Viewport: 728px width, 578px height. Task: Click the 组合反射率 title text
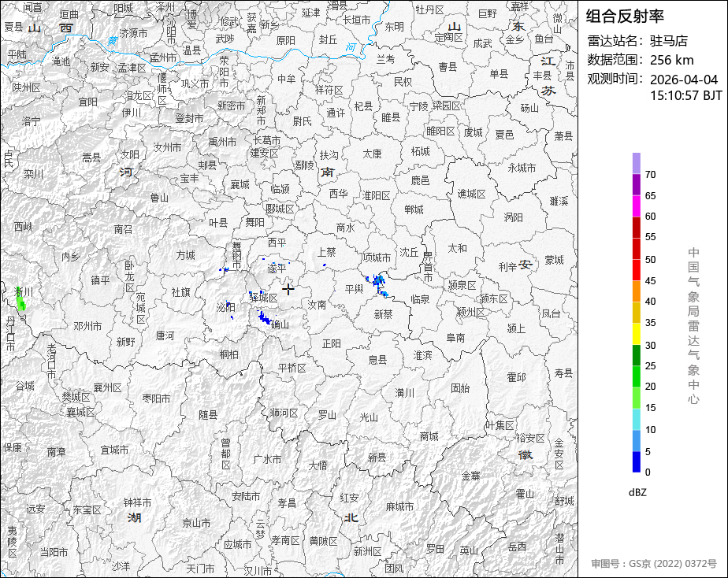coord(625,17)
